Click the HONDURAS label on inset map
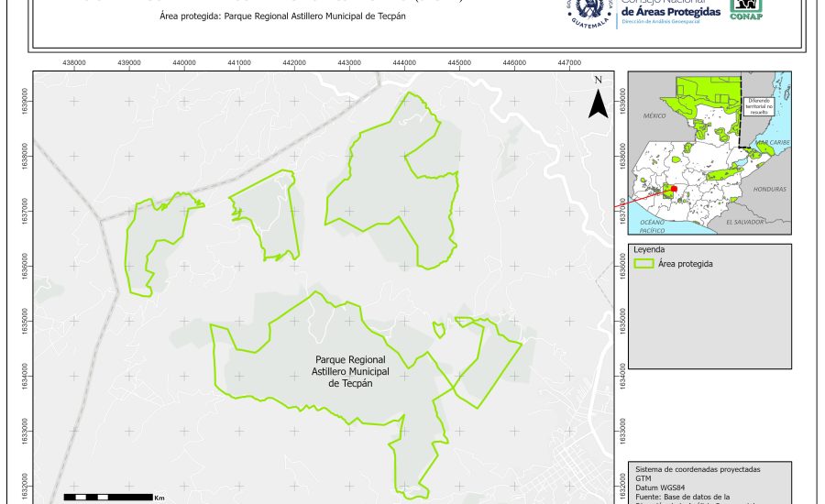 (x=769, y=190)
